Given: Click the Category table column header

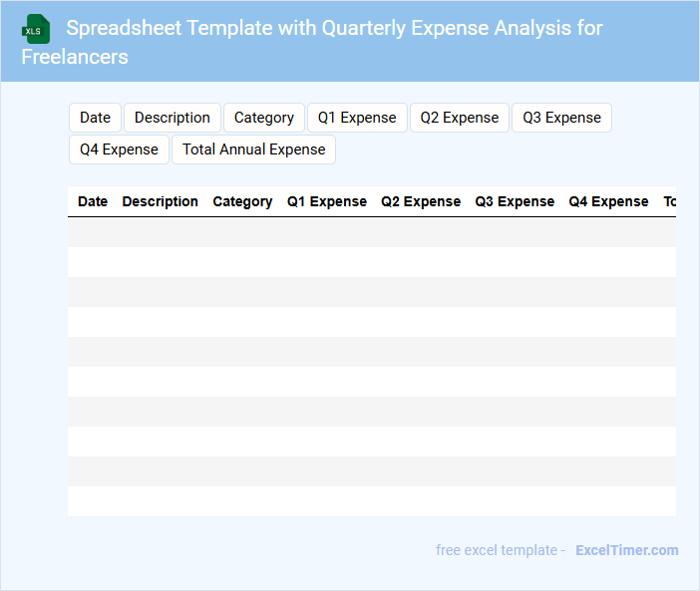Looking at the screenshot, I should 242,201.
